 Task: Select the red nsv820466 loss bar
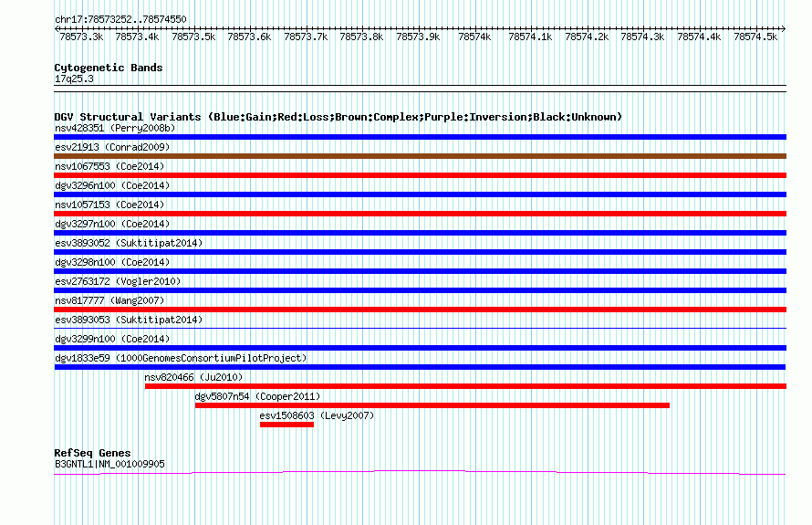(465, 386)
